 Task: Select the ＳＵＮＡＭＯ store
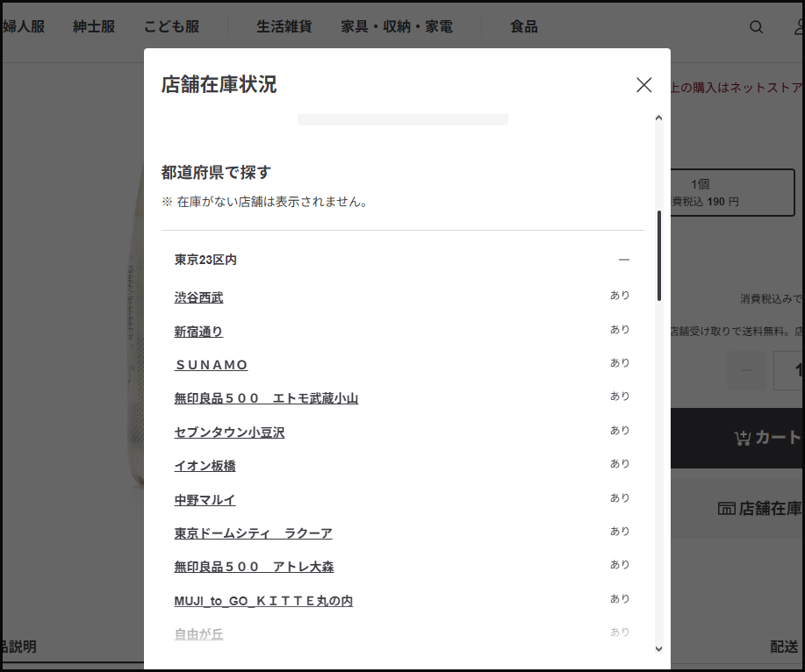tap(211, 365)
